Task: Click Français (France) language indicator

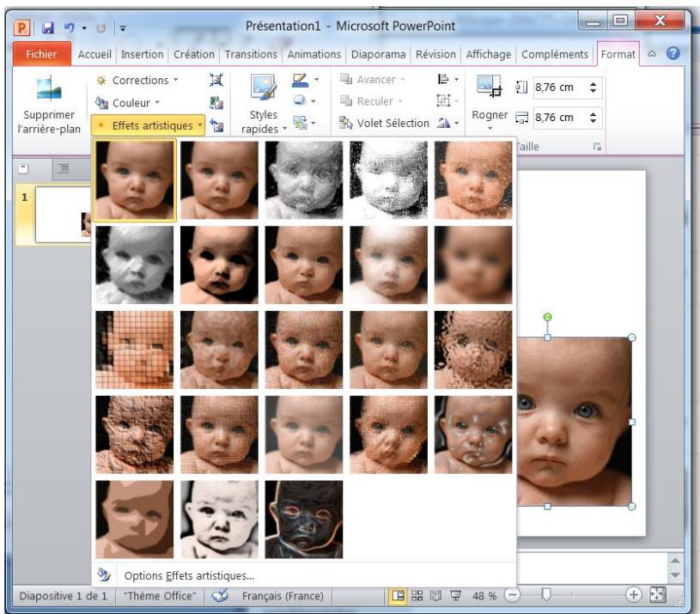Action: click(x=283, y=596)
